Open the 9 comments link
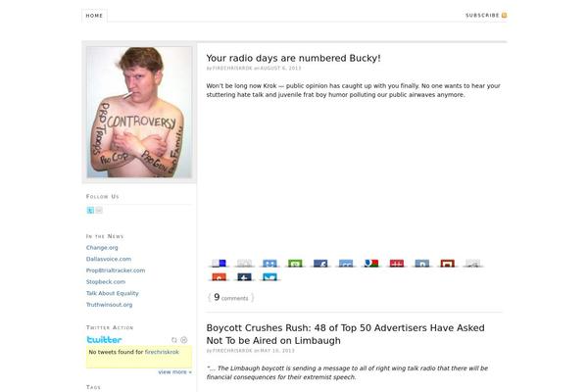This screenshot has width=588, height=392. (231, 298)
